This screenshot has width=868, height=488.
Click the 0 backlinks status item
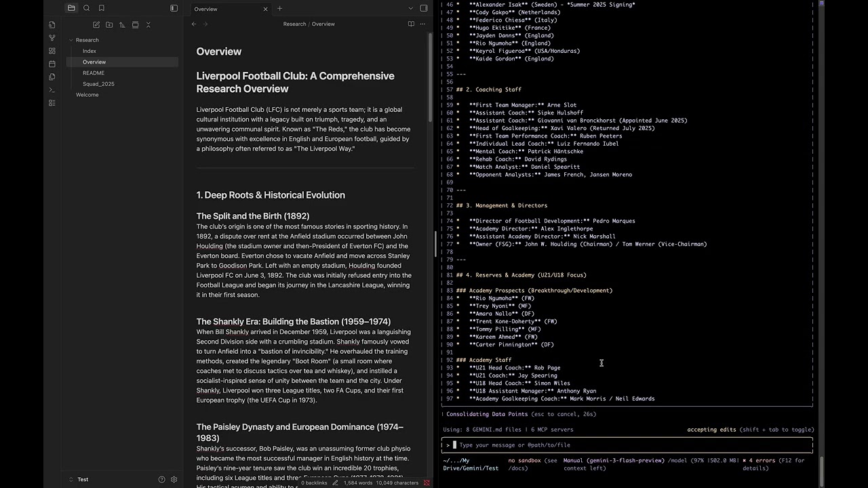[314, 483]
